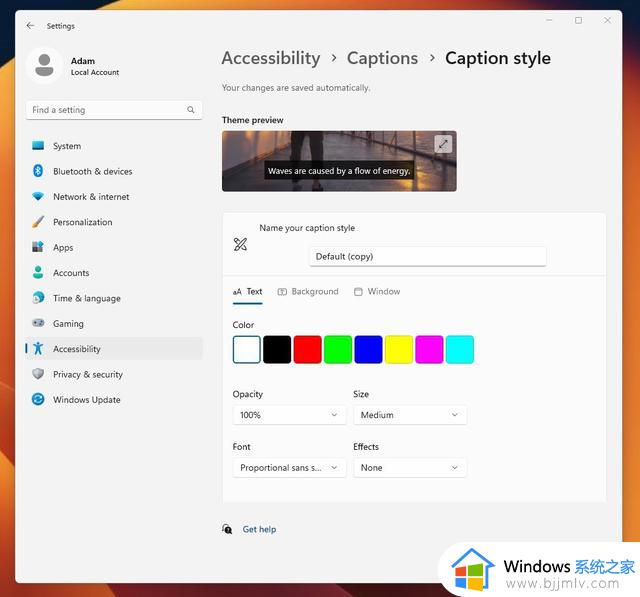The width and height of the screenshot is (640, 597).
Task: Click the Get help link
Action: [259, 529]
